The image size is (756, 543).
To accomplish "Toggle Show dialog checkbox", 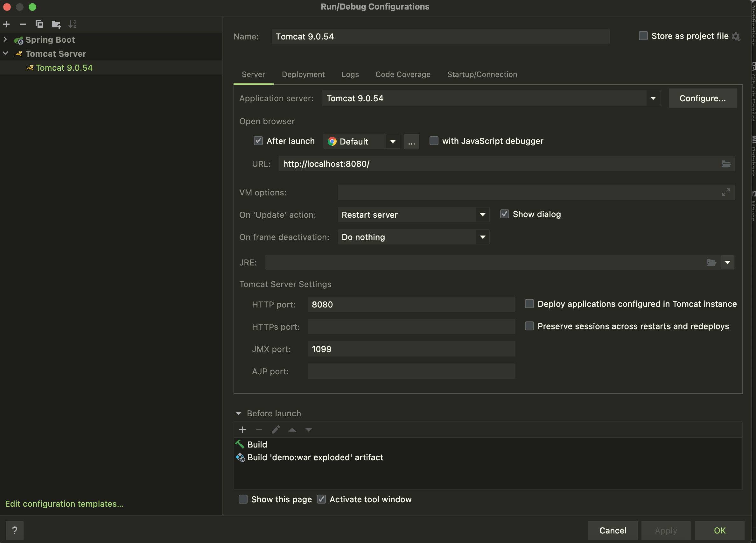I will [505, 214].
